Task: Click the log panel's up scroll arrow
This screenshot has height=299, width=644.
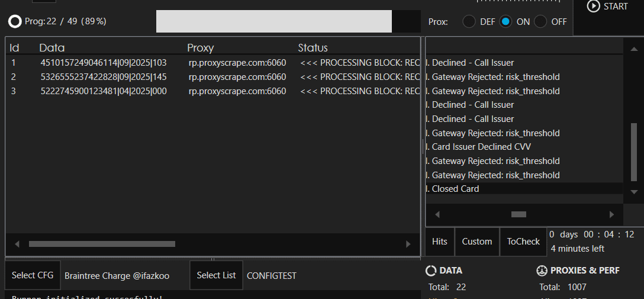Action: coord(634,46)
